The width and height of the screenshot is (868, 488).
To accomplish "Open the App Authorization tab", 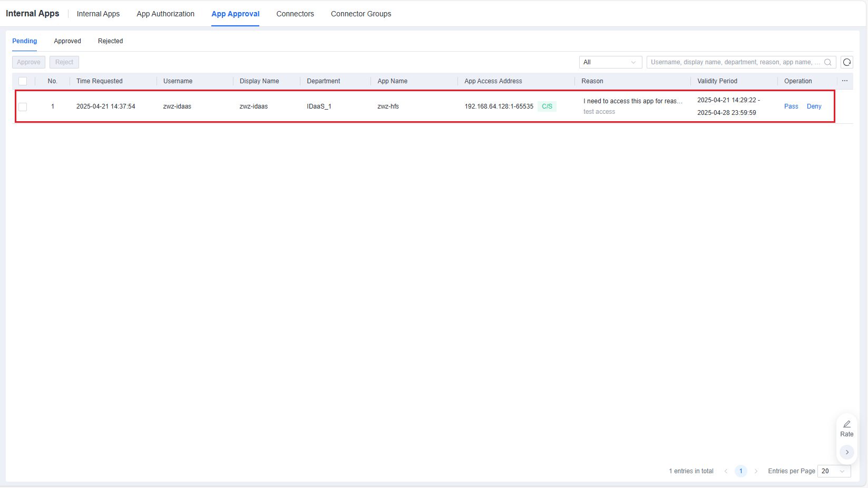I will click(165, 14).
